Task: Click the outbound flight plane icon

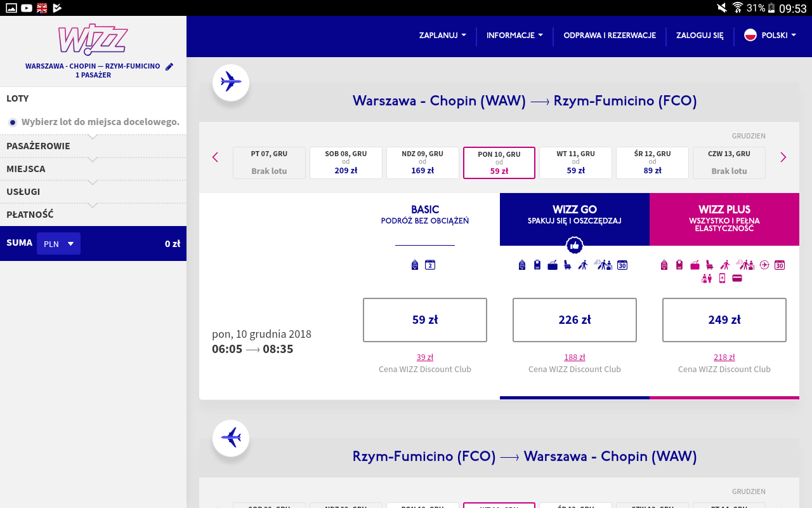Action: click(231, 82)
